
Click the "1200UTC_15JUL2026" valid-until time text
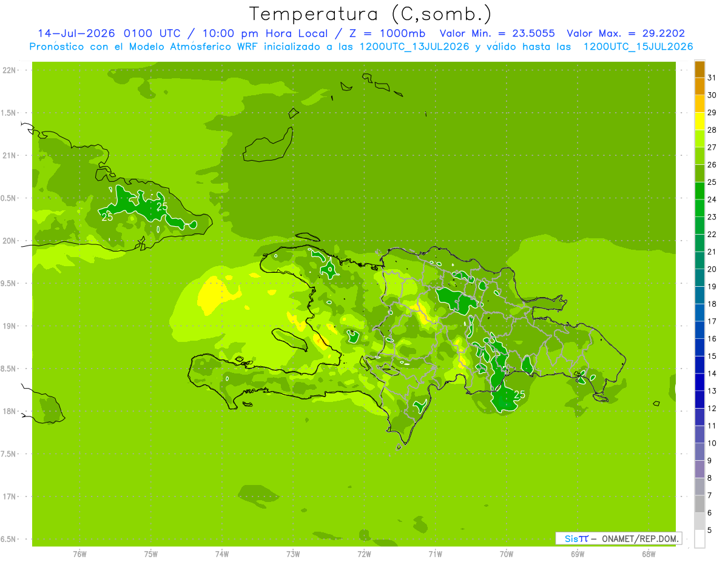[x=638, y=47]
